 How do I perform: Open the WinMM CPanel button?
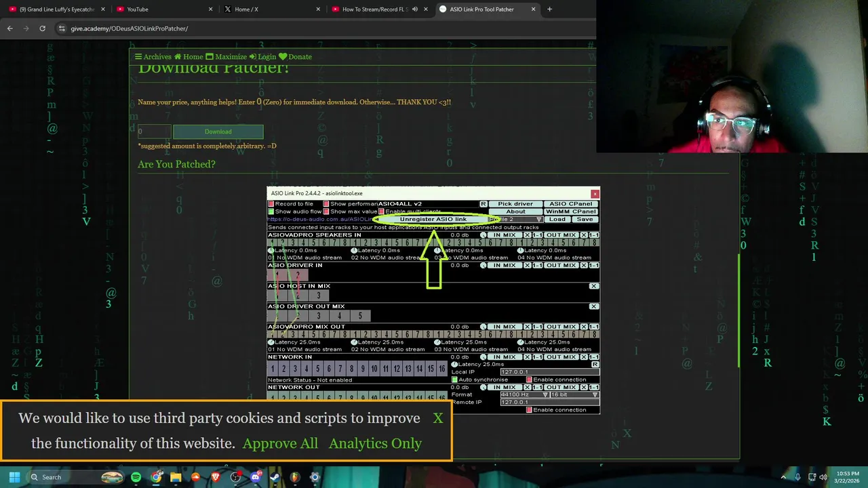pos(571,211)
